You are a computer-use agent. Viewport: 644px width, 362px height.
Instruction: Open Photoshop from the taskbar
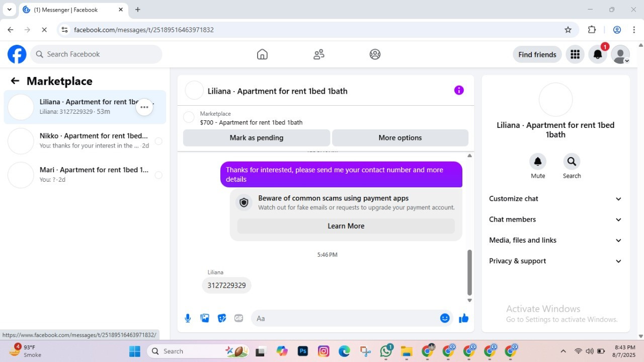[303, 351]
